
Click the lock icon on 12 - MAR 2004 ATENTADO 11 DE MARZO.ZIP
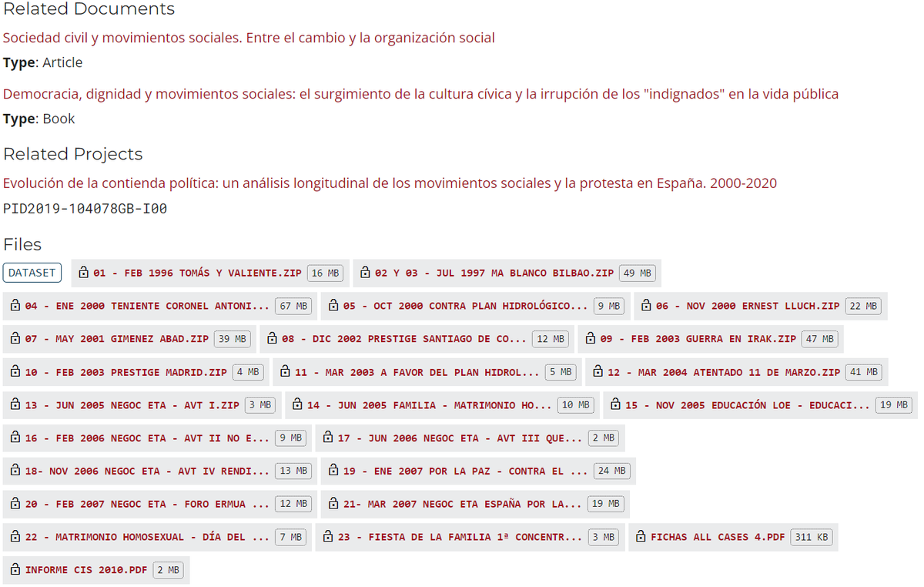[598, 371]
